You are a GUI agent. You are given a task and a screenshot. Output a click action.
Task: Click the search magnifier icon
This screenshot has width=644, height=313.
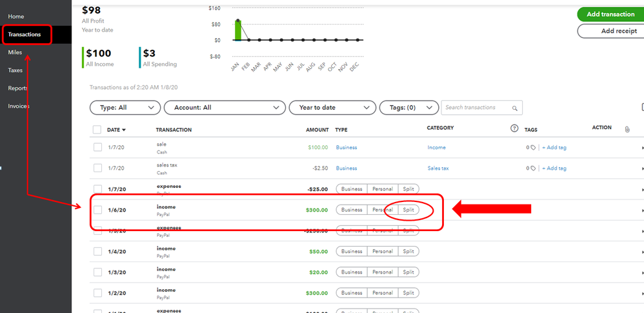point(514,108)
